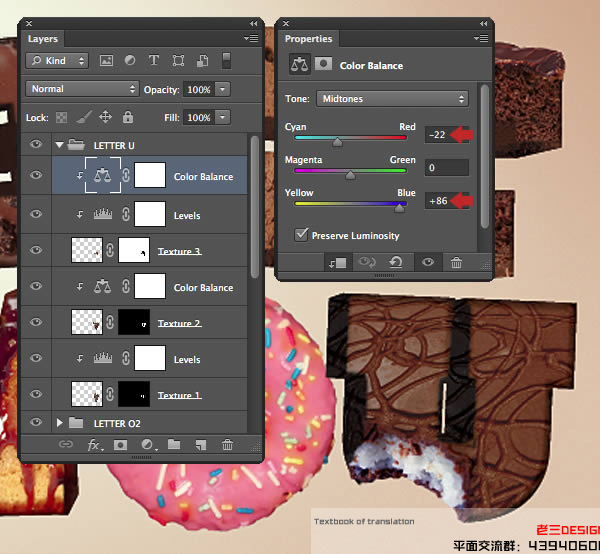The image size is (600, 554).
Task: Hide selected top Color Balance layer
Action: point(36,175)
